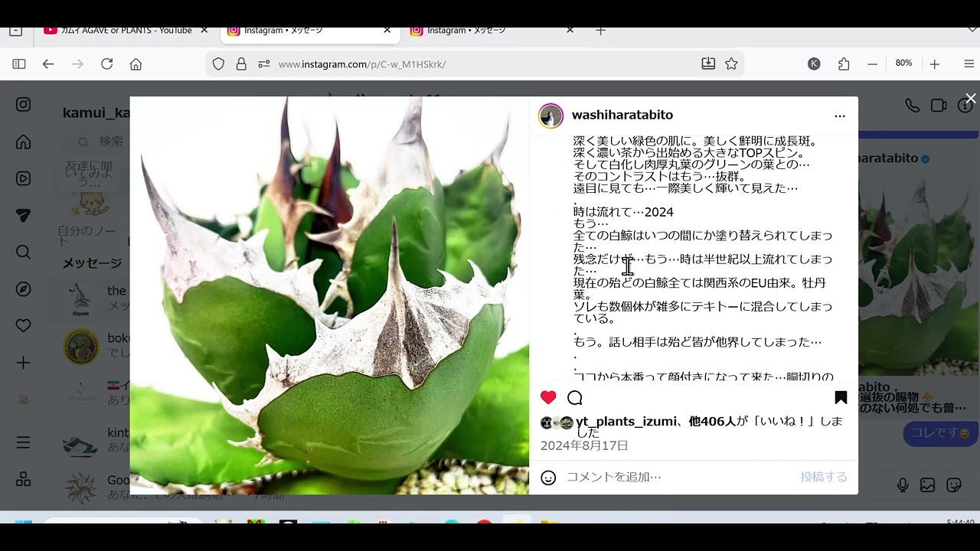Click the メッセージ heading in chat list
The width and height of the screenshot is (980, 551).
point(92,263)
